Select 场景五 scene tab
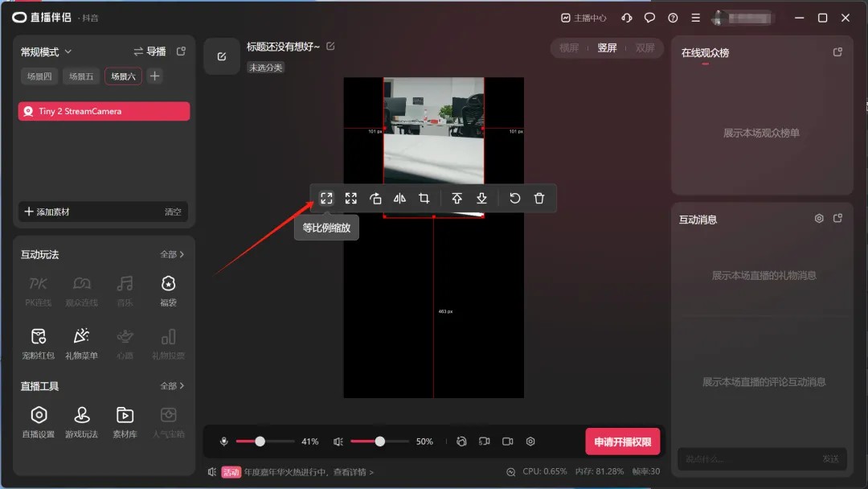 pyautogui.click(x=80, y=76)
